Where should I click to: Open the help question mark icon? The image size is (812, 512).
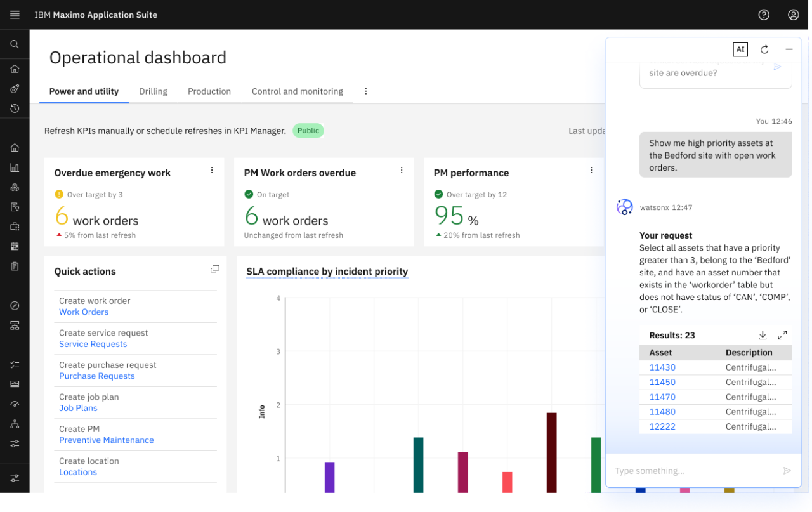click(x=764, y=15)
